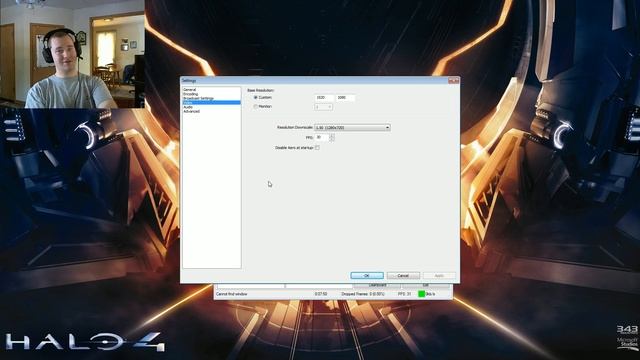Open the Advanced settings category
The height and width of the screenshot is (360, 640).
(x=191, y=111)
